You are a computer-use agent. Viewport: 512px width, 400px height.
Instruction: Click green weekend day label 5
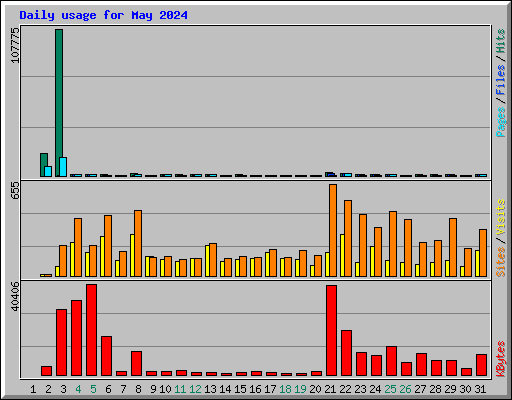click(93, 389)
